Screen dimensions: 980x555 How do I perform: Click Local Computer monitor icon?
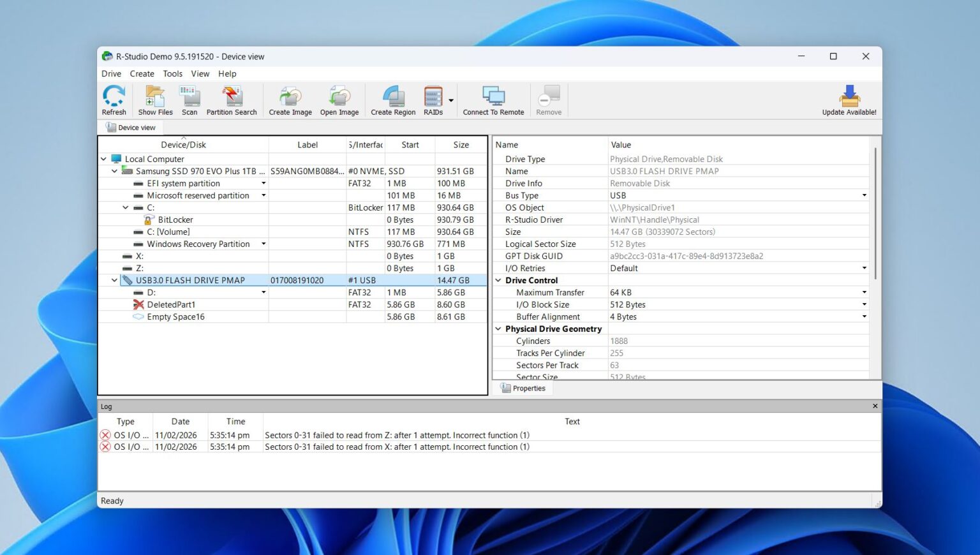[116, 159]
